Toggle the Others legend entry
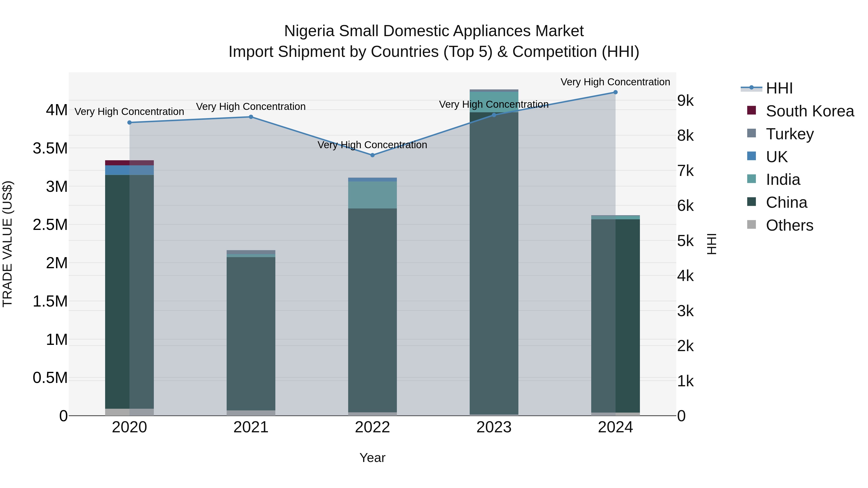 pyautogui.click(x=780, y=225)
